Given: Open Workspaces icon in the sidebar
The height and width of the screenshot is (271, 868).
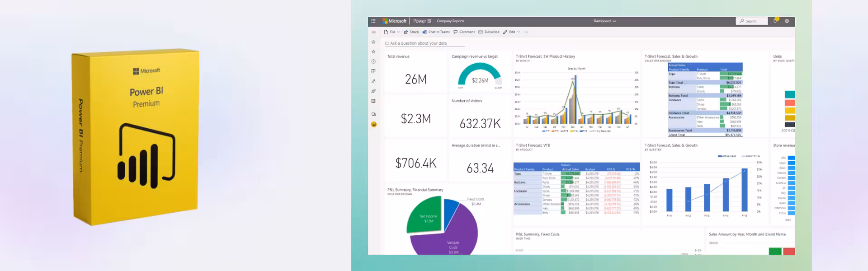Looking at the screenshot, I should point(373,114).
